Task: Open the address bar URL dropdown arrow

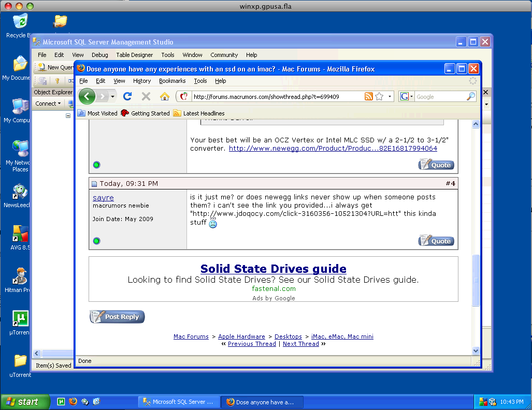Action: [390, 97]
